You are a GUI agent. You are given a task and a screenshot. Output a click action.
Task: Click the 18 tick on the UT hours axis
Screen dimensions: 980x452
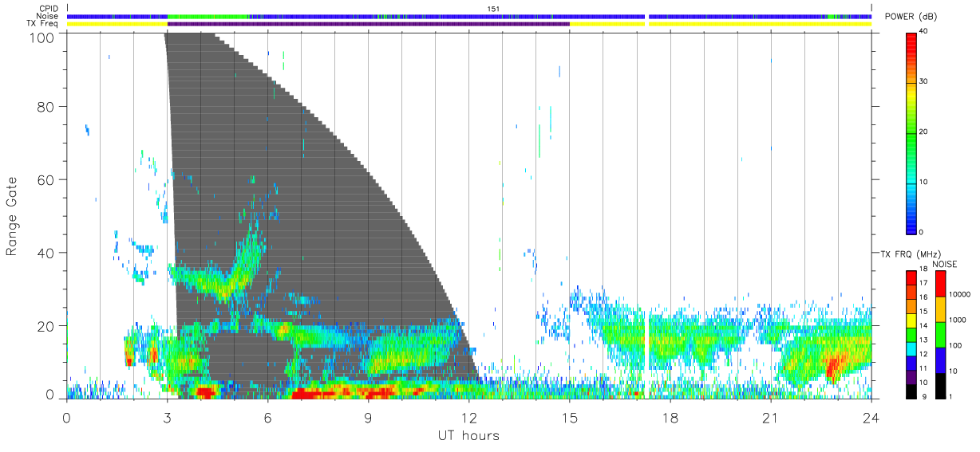point(670,418)
